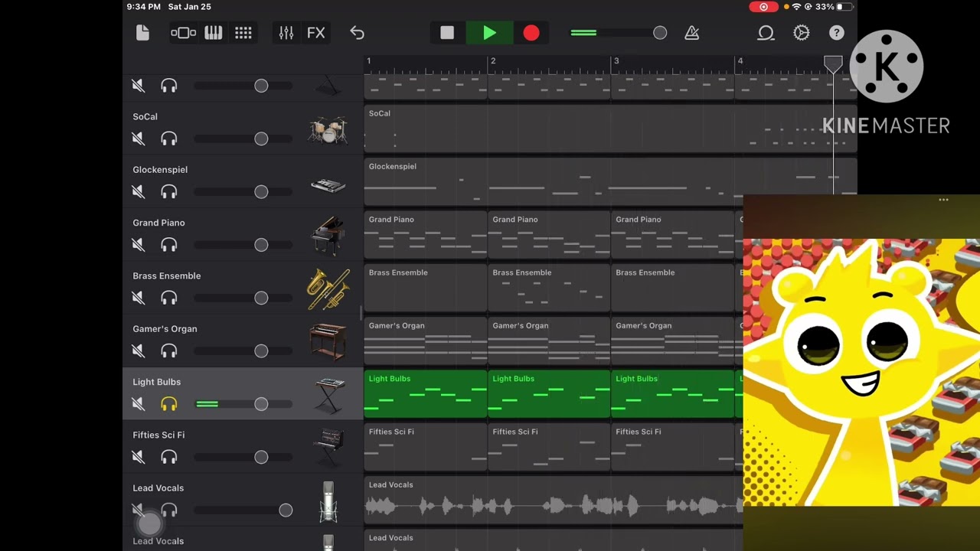The height and width of the screenshot is (551, 980).
Task: Select the SoCal region in timeline
Action: click(610, 129)
